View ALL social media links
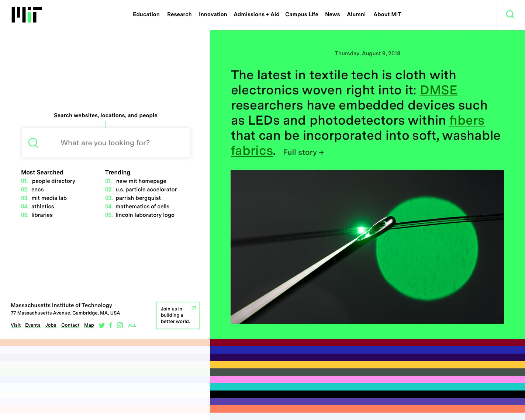Viewport: 525px width, 420px height. pos(132,325)
